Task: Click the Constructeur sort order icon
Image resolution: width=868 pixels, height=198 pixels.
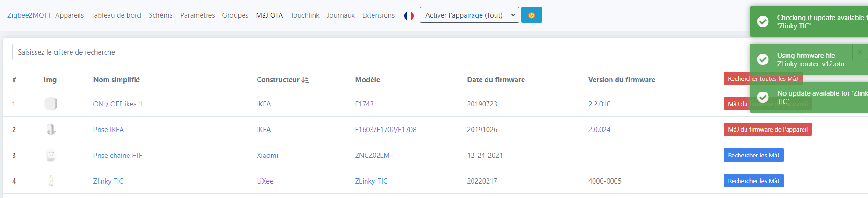Action: click(305, 80)
